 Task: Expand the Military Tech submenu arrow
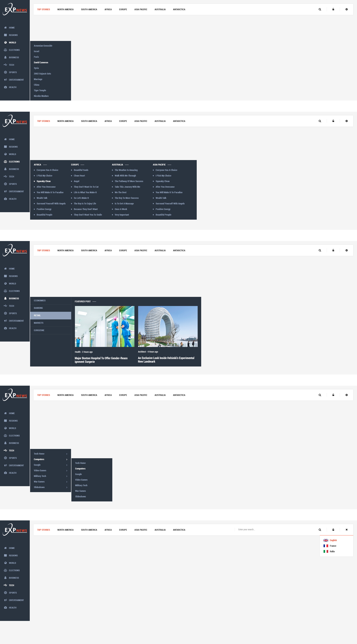[x=67, y=476]
